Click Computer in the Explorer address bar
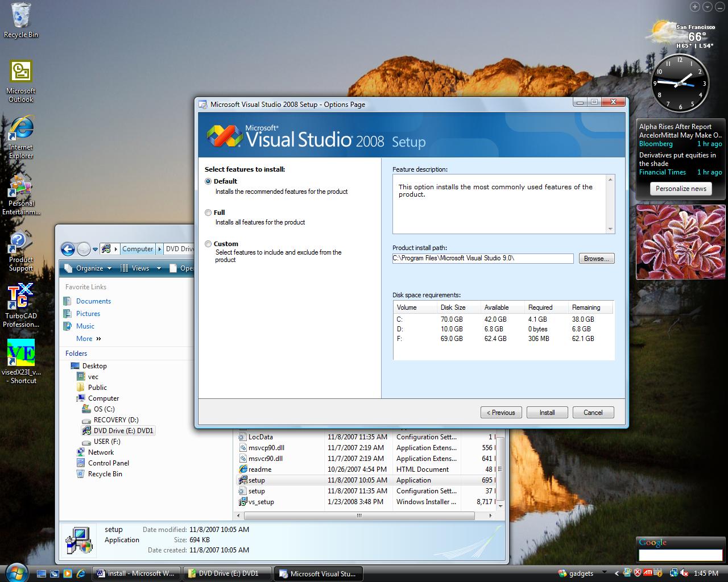 tap(138, 249)
